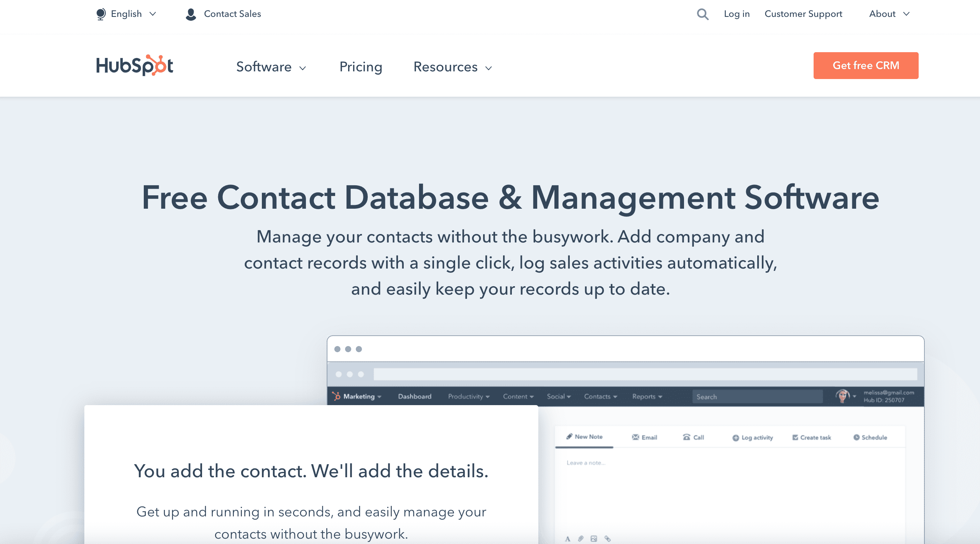Open the Reports dropdown in the mockup
Image resolution: width=980 pixels, height=544 pixels.
tap(647, 396)
